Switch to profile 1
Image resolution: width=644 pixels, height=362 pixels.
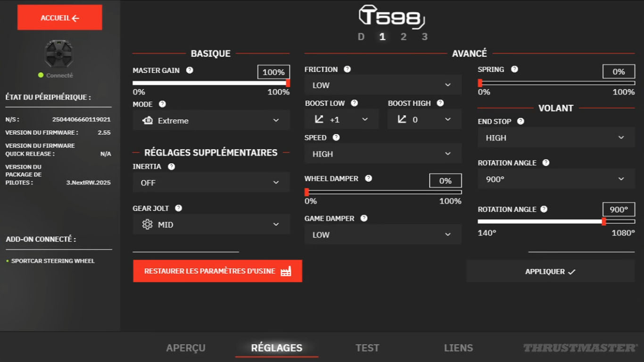382,37
